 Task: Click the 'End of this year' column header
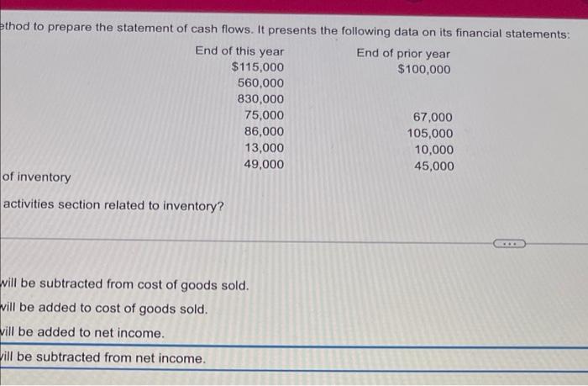239,50
